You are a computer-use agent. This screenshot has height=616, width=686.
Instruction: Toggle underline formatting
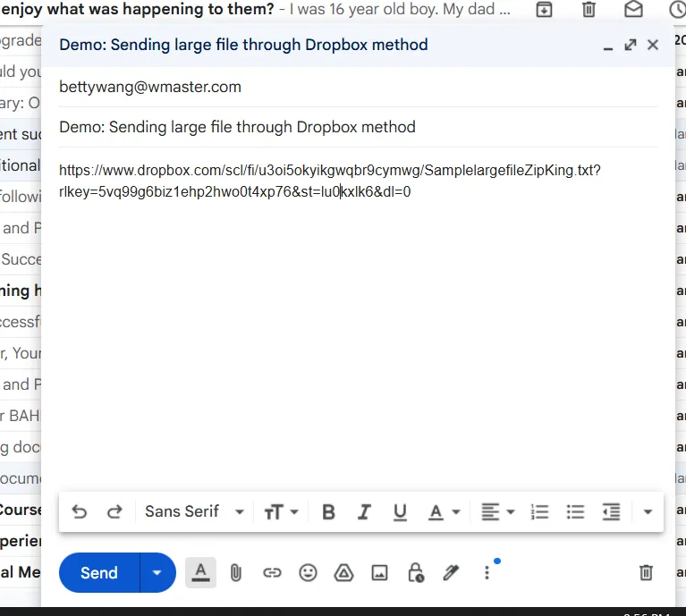pyautogui.click(x=400, y=512)
